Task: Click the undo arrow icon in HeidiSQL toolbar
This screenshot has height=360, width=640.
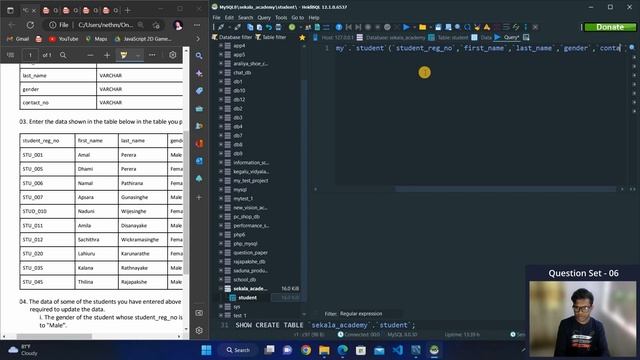Action: (x=269, y=27)
